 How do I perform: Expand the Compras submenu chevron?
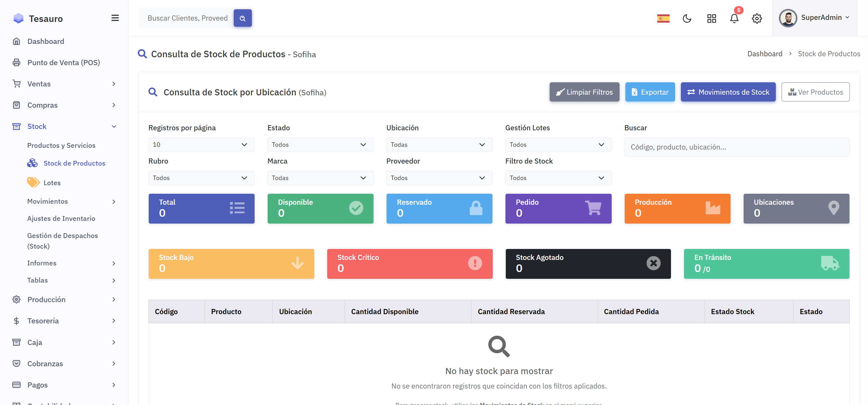point(114,105)
